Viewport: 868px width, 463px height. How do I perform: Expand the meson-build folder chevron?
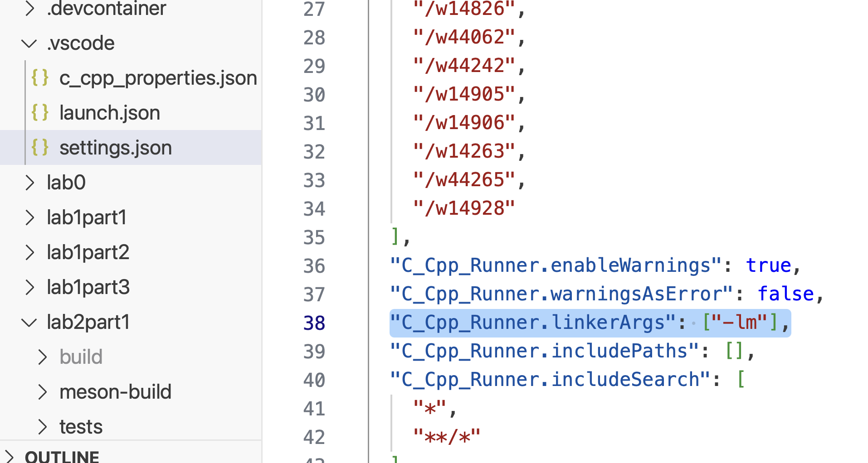tap(42, 392)
